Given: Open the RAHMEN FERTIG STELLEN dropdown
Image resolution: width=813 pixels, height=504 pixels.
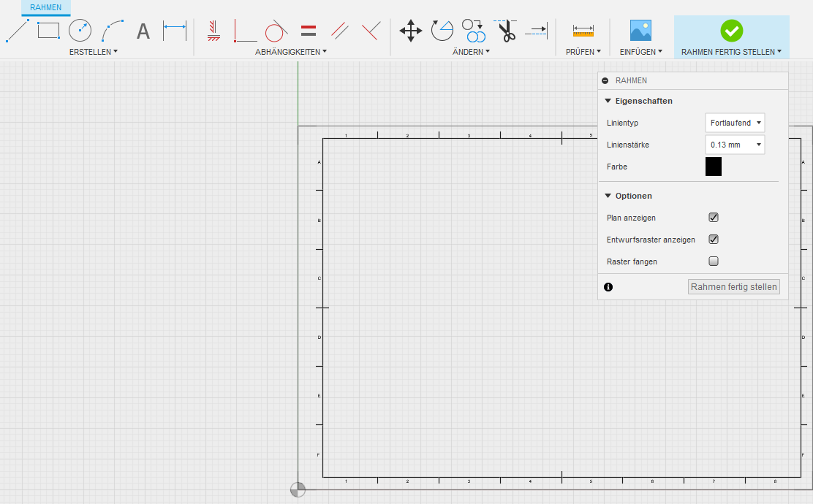Looking at the screenshot, I should [731, 52].
